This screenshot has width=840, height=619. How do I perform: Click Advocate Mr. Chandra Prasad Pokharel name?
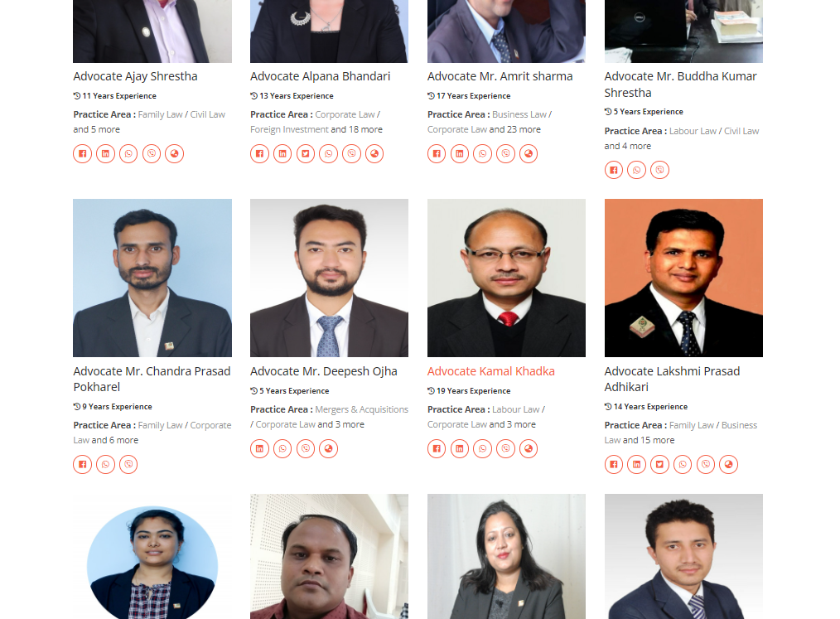pyautogui.click(x=152, y=379)
